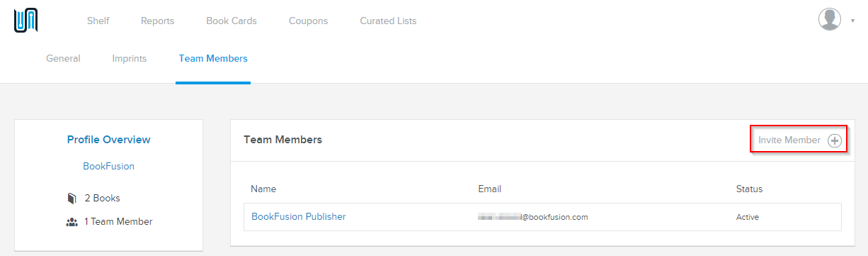Switch to the Imprints tab
Screen dimensions: 868x256
(x=130, y=59)
